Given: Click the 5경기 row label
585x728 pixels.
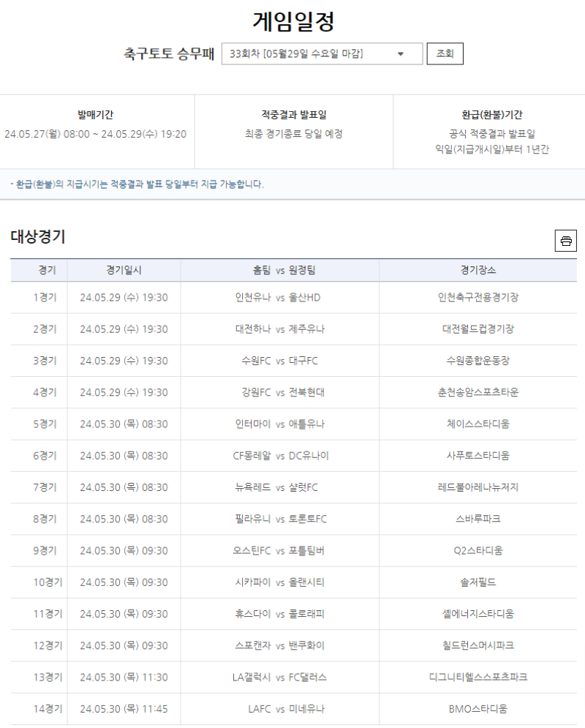Looking at the screenshot, I should pos(45,424).
